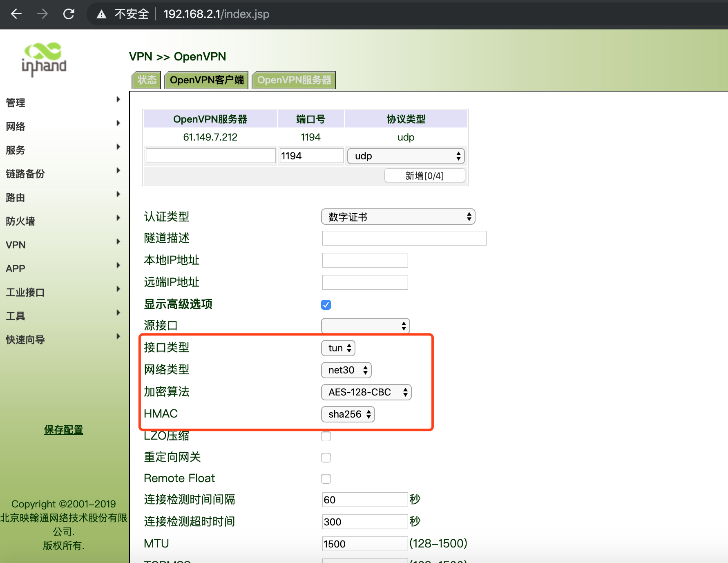This screenshot has height=563, width=728.
Task: Switch to the OpenVPN服务器 tab
Action: (x=294, y=80)
